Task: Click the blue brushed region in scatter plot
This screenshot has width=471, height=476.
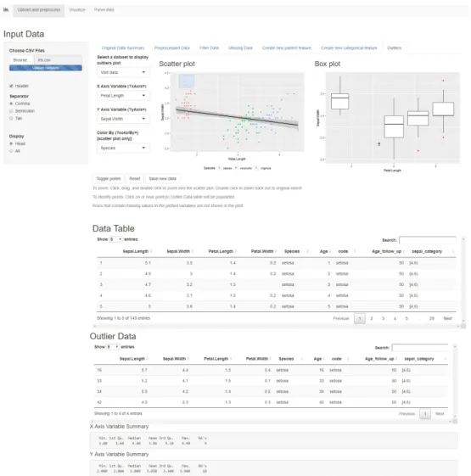Action: (x=187, y=81)
